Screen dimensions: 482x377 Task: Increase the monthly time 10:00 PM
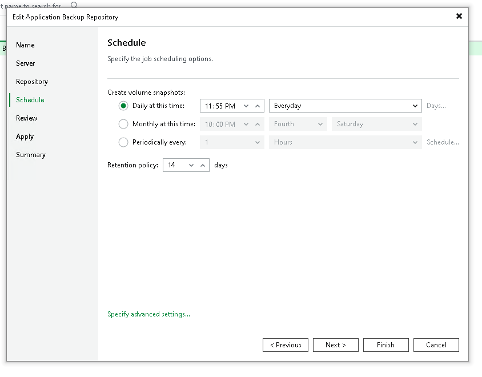(x=257, y=124)
